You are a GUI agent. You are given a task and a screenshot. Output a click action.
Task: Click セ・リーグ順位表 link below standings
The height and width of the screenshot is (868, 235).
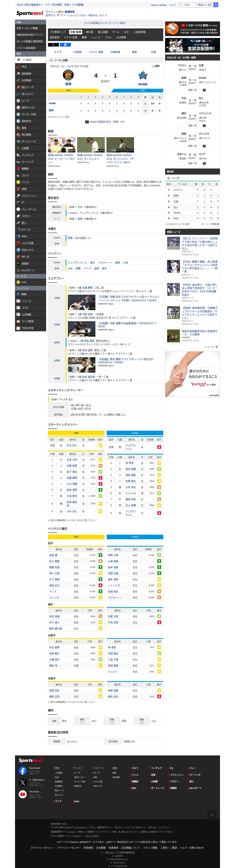(210, 224)
